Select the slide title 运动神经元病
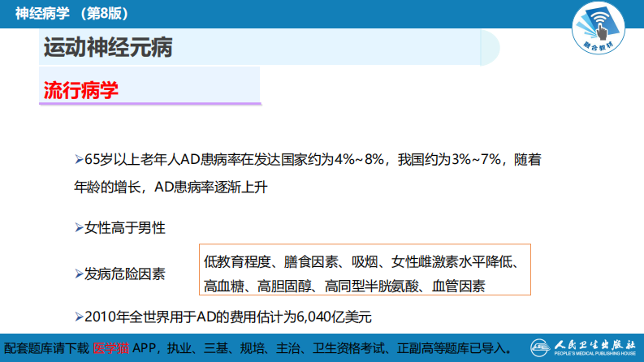644x362 pixels. pyautogui.click(x=108, y=47)
